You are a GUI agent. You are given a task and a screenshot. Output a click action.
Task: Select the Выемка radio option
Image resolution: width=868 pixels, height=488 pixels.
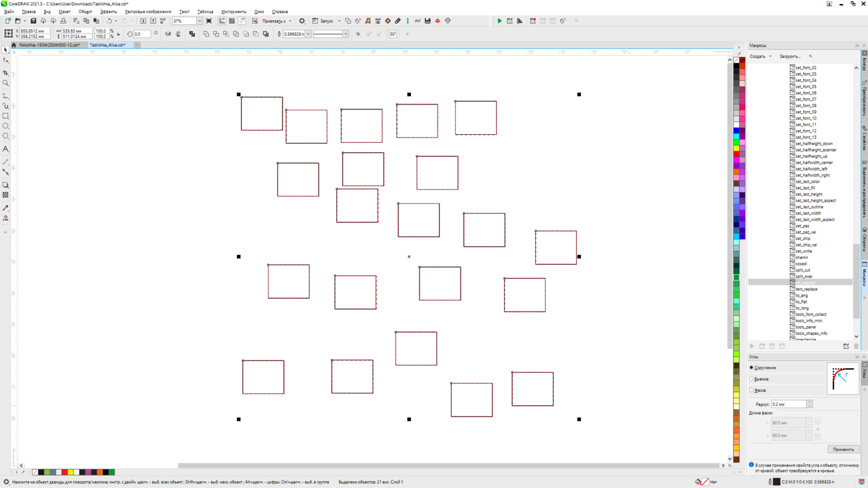pyautogui.click(x=752, y=379)
